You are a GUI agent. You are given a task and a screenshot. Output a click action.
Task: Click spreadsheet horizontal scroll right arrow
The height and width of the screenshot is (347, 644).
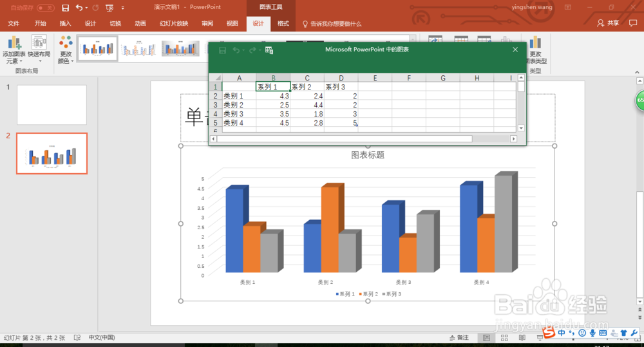[513, 139]
